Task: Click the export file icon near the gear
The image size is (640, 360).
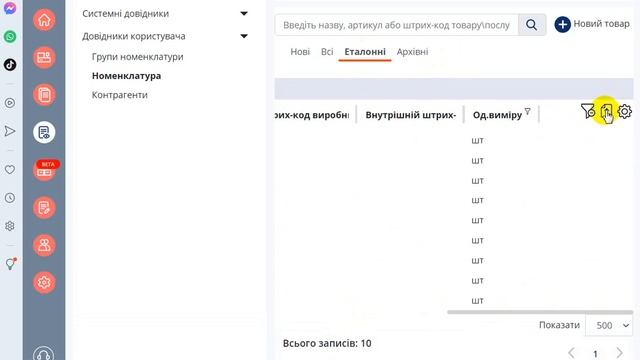Action: 606,111
